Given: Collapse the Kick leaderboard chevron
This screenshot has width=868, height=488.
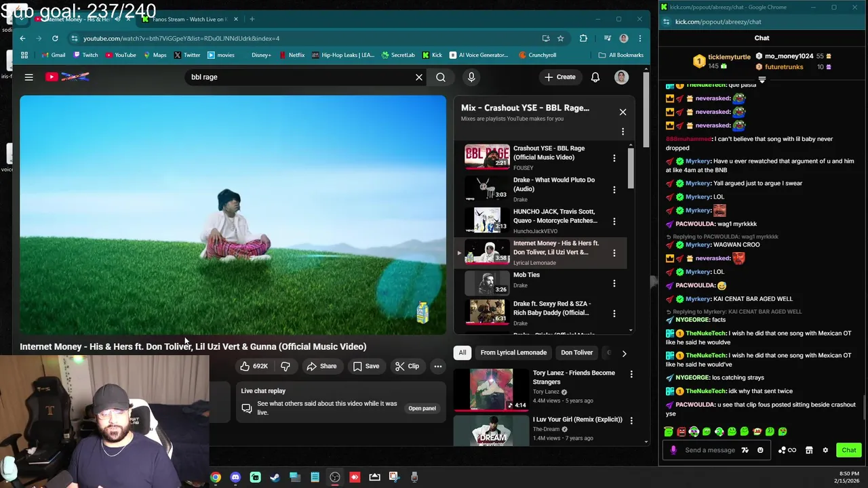Looking at the screenshot, I should coord(762,80).
